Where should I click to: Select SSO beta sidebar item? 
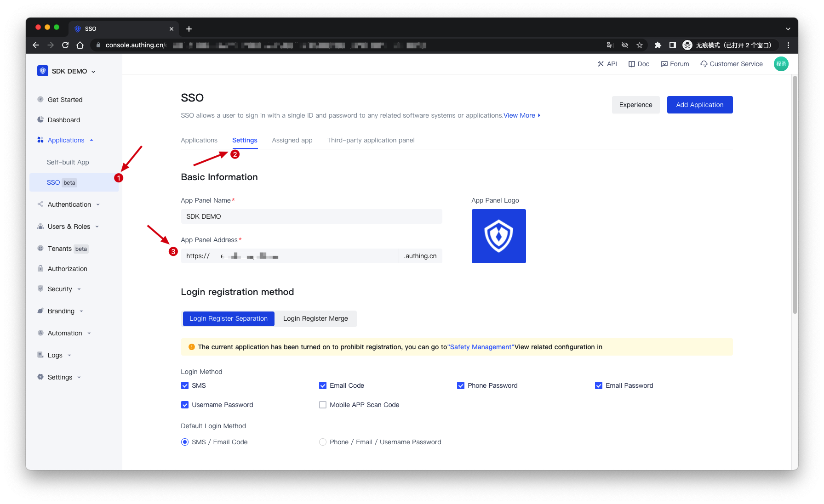pos(74,182)
